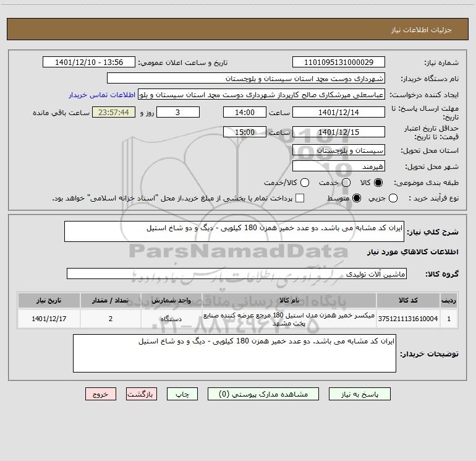
Task: Click item code 3751211131610004 cell
Action: [408, 319]
